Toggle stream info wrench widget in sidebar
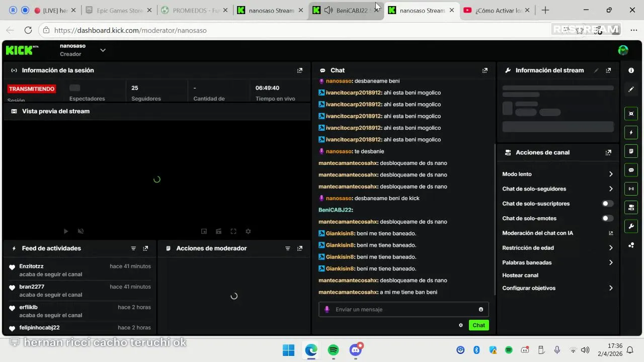 click(631, 226)
